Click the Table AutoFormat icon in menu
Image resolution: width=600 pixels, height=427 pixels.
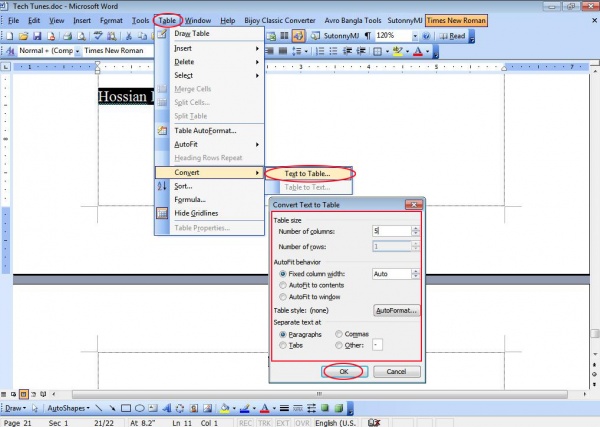pos(163,130)
